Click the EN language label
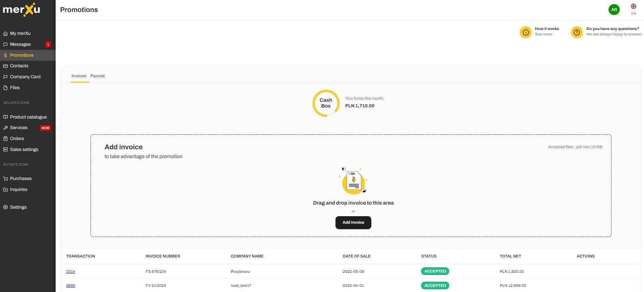Image resolution: width=644 pixels, height=292 pixels. [x=633, y=14]
